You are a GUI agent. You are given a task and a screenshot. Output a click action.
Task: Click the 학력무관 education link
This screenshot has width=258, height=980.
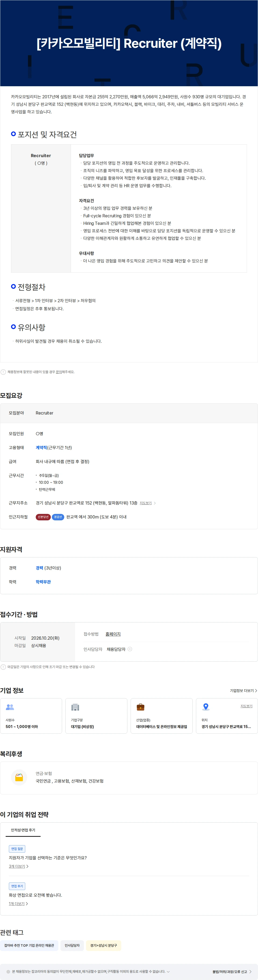pyautogui.click(x=43, y=582)
